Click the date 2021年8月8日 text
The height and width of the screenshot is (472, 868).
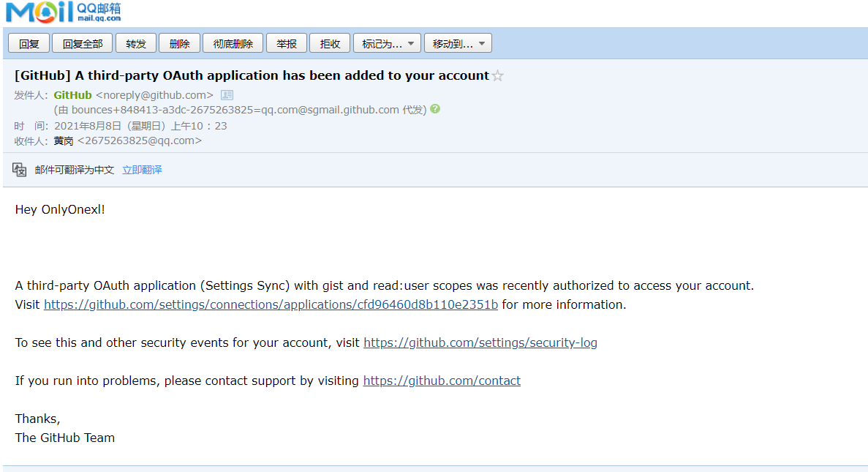click(88, 126)
